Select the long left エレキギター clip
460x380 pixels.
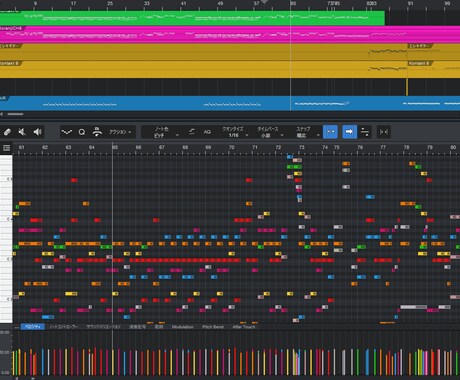[203, 52]
